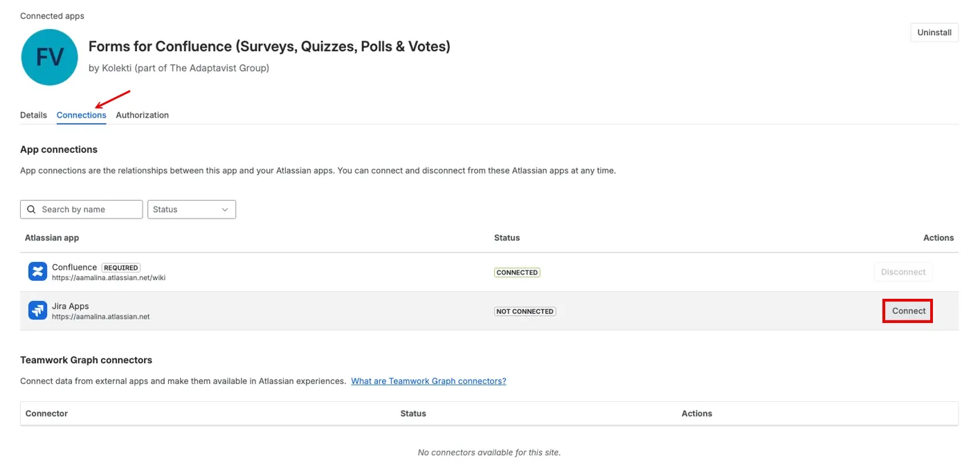Click the Confluence wiki URL text
Viewport: 980px width, 471px height.
pyautogui.click(x=109, y=278)
